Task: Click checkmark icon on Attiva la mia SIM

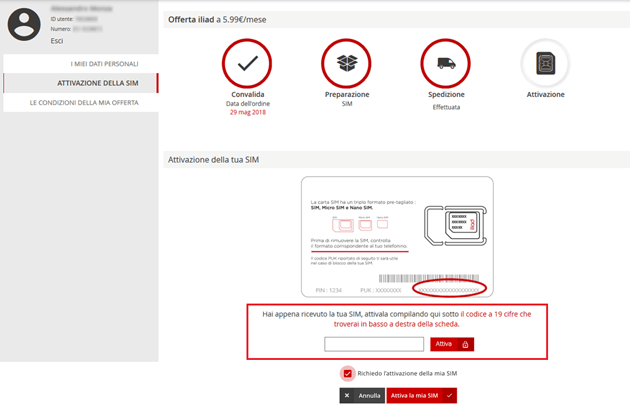Action: point(450,396)
